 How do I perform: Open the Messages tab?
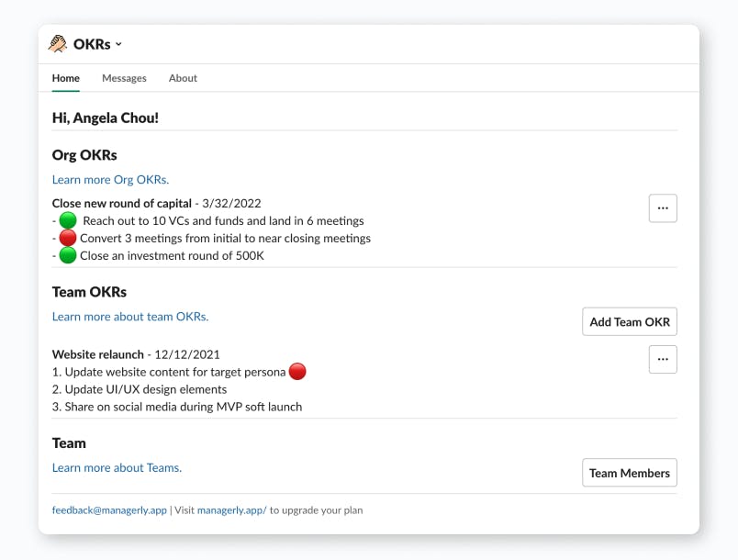pyautogui.click(x=124, y=78)
